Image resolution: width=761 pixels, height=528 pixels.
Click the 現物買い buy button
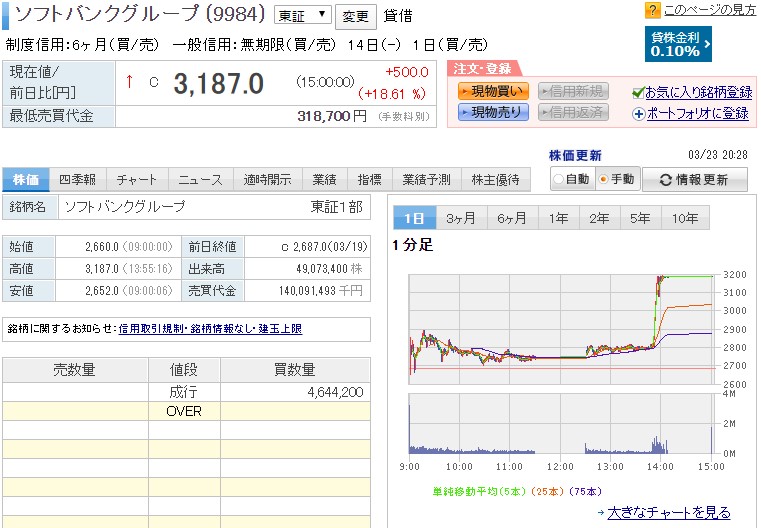(x=493, y=91)
